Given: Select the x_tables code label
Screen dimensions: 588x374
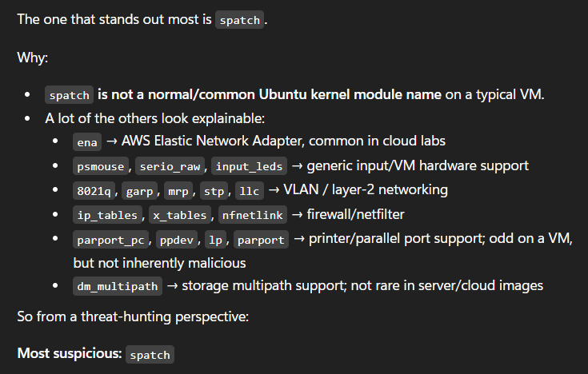Looking at the screenshot, I should click(180, 215).
